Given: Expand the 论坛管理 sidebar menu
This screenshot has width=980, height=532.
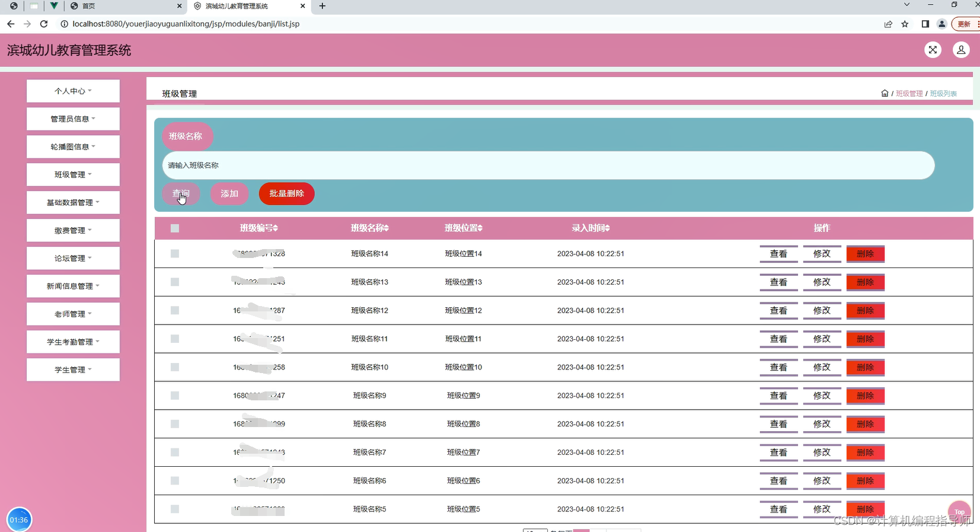Looking at the screenshot, I should point(73,258).
